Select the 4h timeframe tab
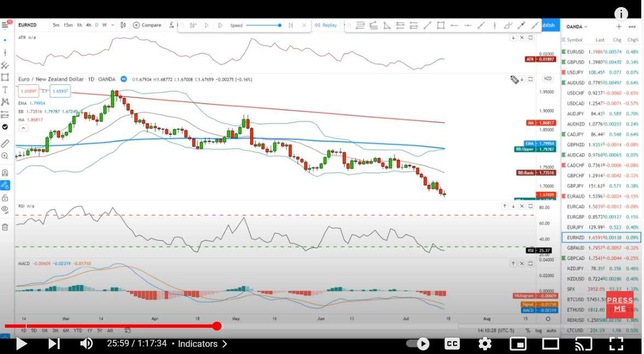The width and height of the screenshot is (644, 354). pos(89,25)
